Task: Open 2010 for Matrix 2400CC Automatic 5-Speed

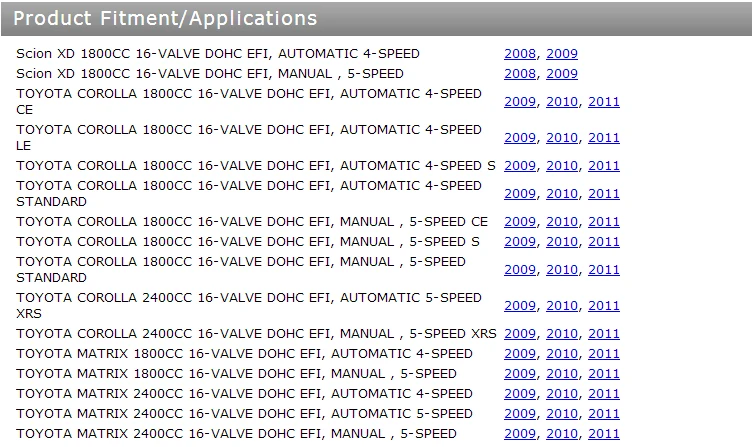Action: pyautogui.click(x=562, y=414)
